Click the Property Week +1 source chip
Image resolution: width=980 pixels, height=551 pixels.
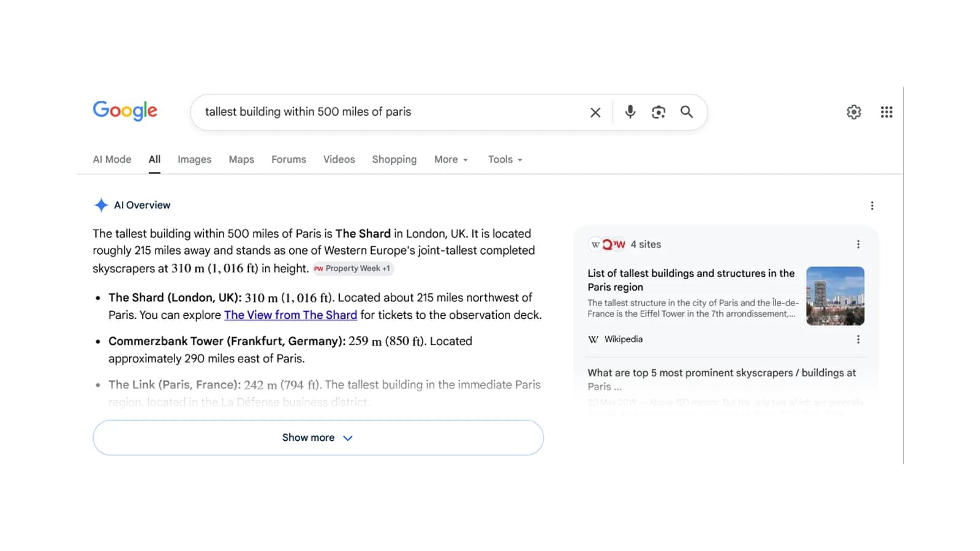[353, 268]
